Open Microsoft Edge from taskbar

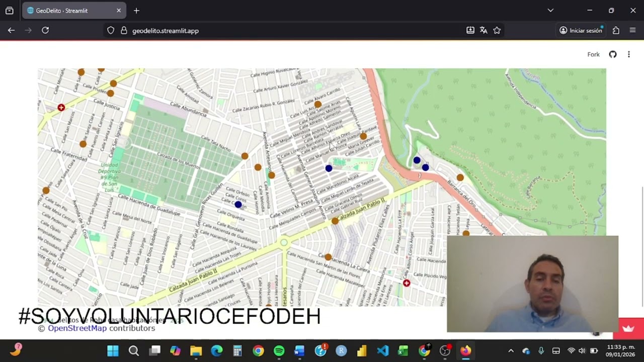pos(217,350)
